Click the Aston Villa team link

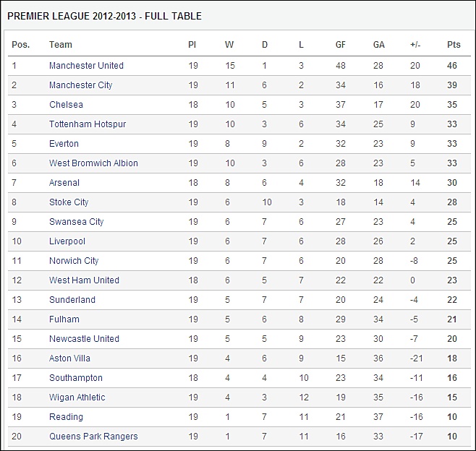(x=69, y=358)
